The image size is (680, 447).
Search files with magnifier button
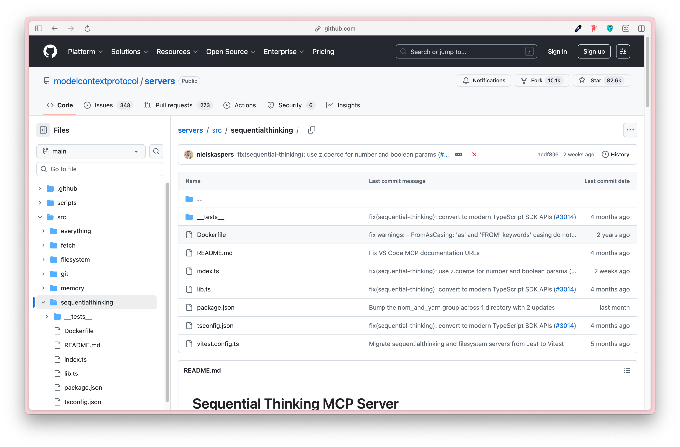point(156,151)
